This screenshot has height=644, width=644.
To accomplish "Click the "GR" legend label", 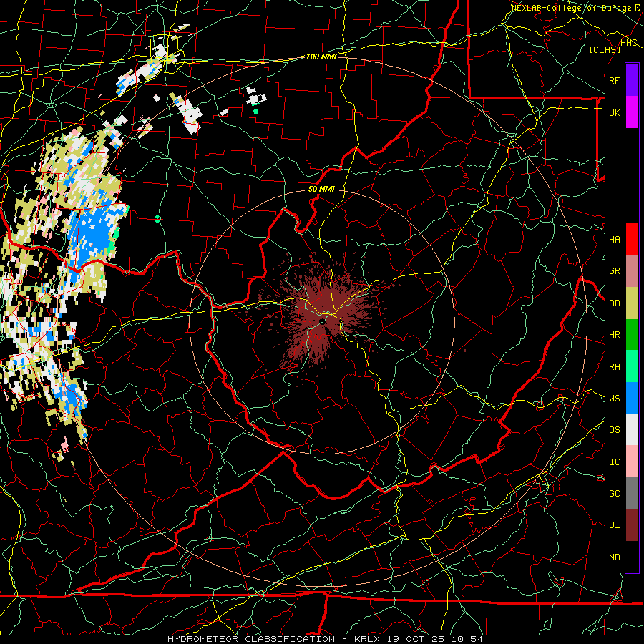I will point(614,271).
